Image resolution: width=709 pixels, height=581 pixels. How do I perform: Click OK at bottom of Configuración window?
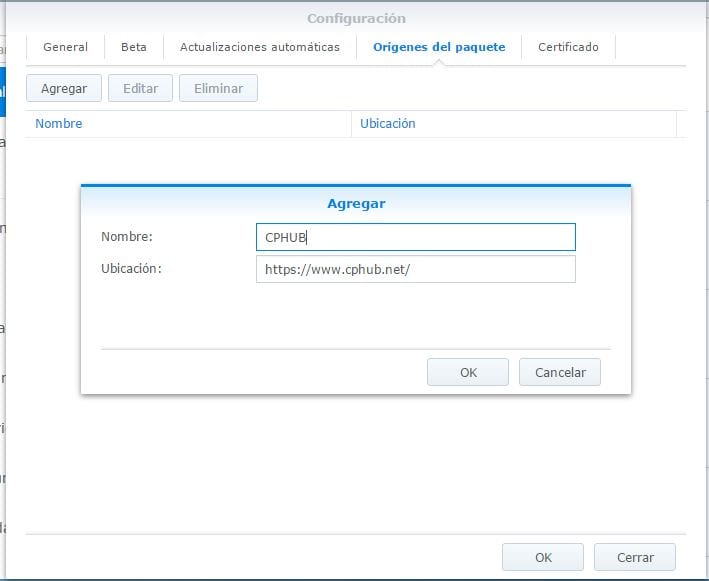[x=543, y=557]
